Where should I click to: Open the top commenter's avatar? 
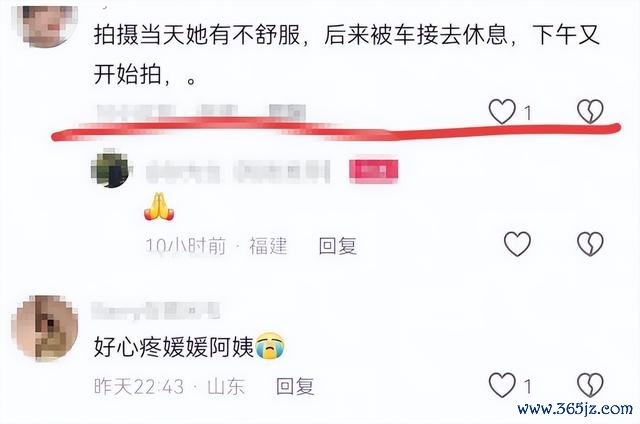pos(45,25)
